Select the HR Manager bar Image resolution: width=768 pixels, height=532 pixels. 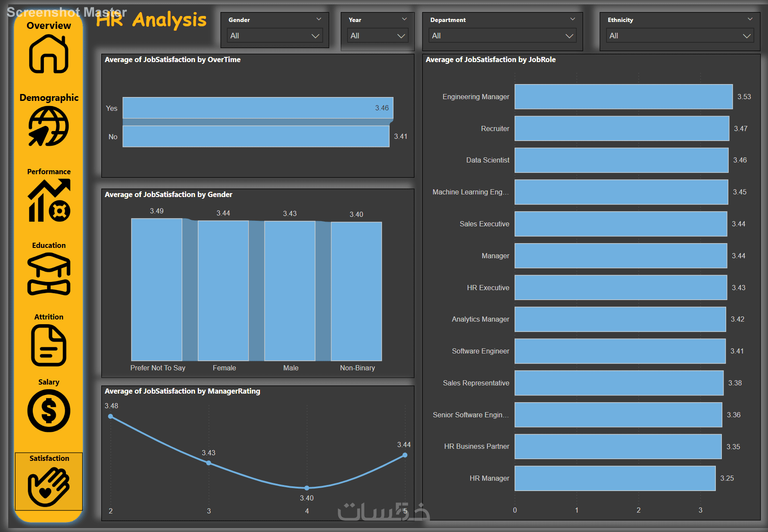tap(615, 478)
